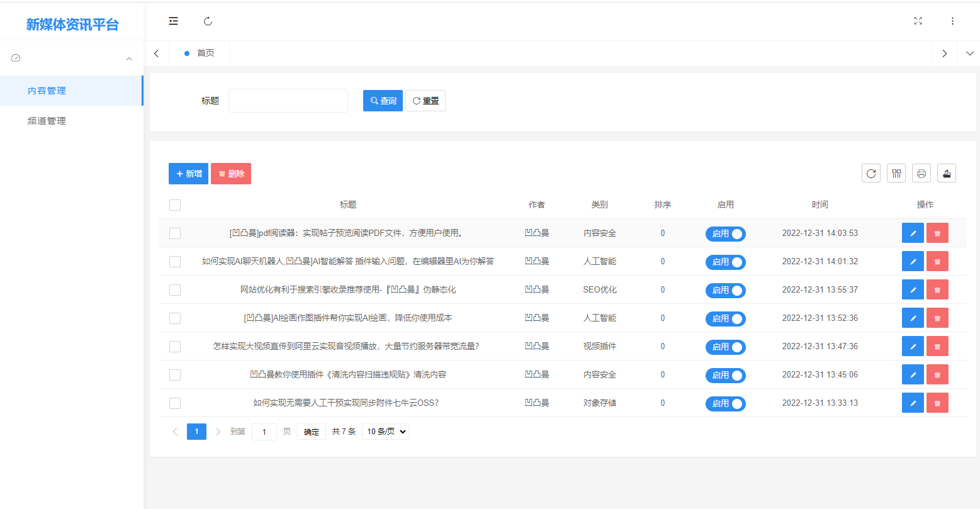
Task: Check the 视频插件 article row checkbox
Action: pos(174,346)
